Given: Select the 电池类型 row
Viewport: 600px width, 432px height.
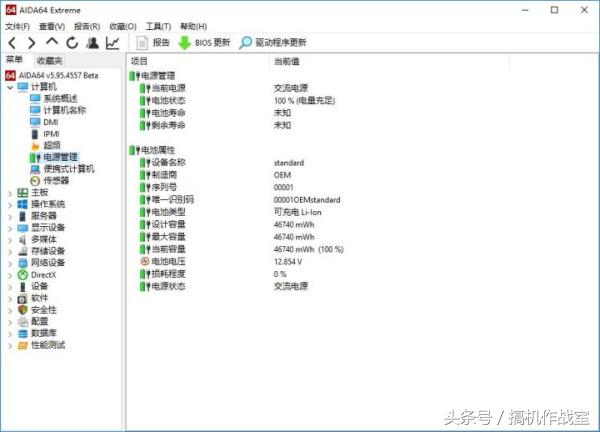Looking at the screenshot, I should 230,212.
